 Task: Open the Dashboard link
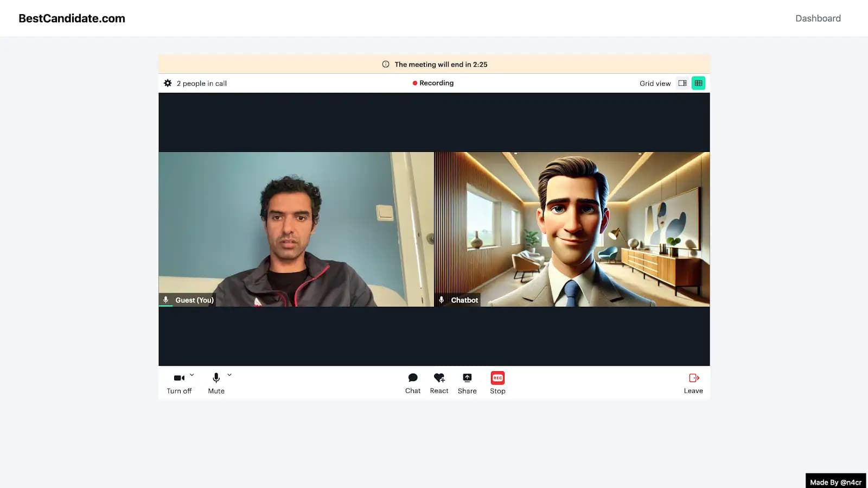[x=818, y=18]
